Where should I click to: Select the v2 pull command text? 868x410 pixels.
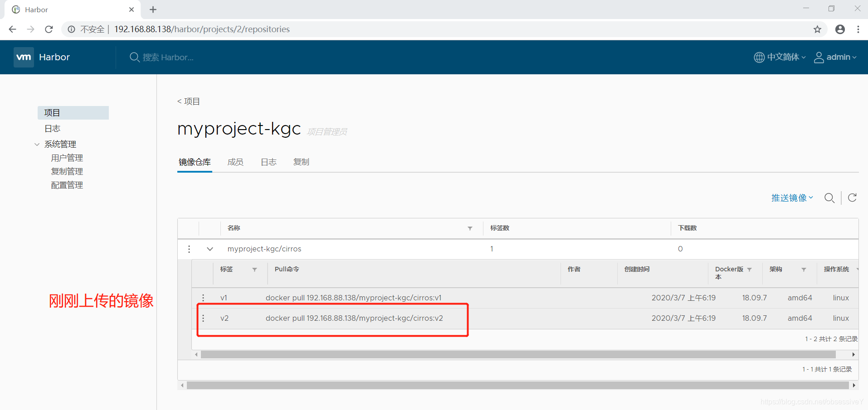point(354,318)
